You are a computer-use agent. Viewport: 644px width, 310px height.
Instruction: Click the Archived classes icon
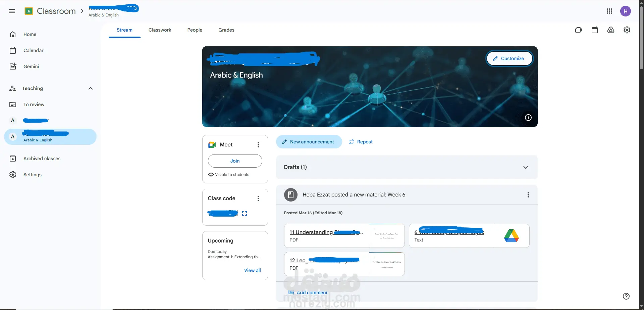tap(13, 159)
